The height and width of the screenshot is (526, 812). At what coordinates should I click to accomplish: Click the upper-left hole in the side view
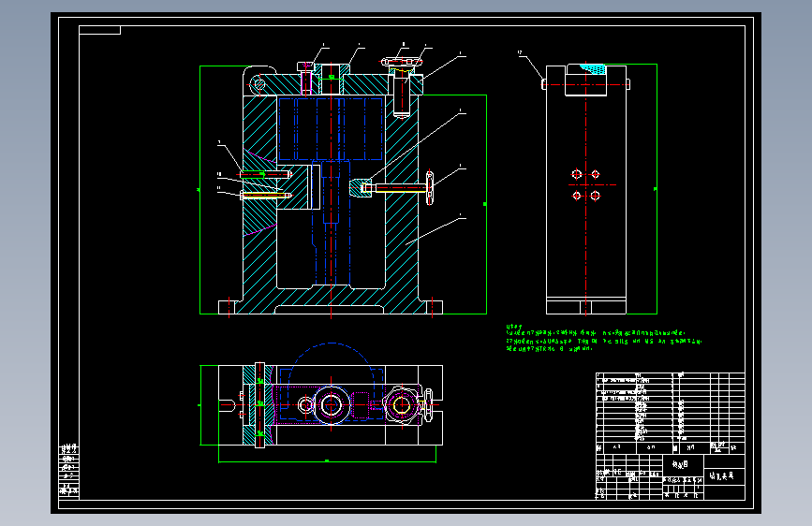576,174
